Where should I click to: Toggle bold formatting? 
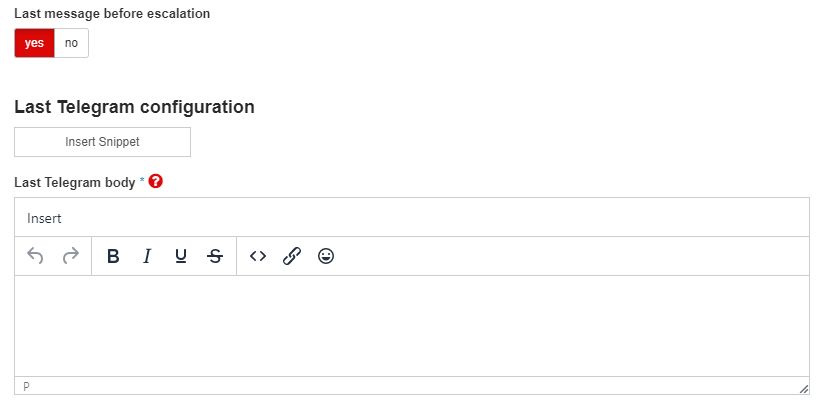(x=113, y=256)
